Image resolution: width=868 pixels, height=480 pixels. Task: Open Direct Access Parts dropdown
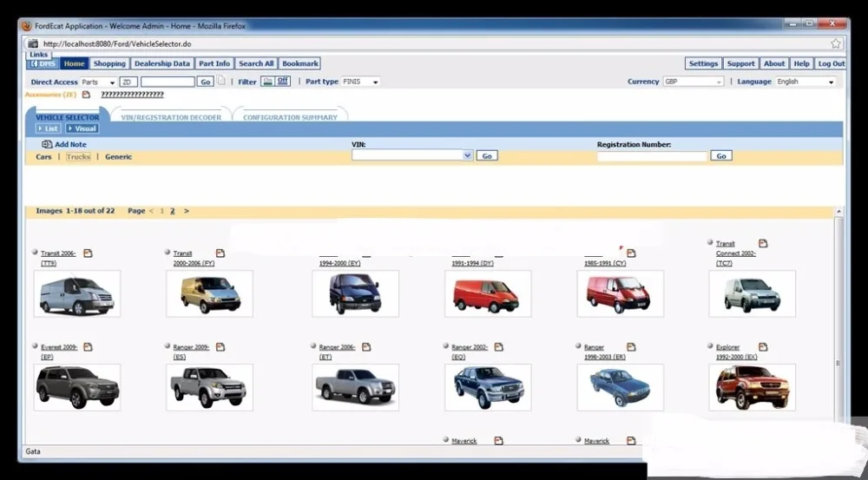[98, 82]
